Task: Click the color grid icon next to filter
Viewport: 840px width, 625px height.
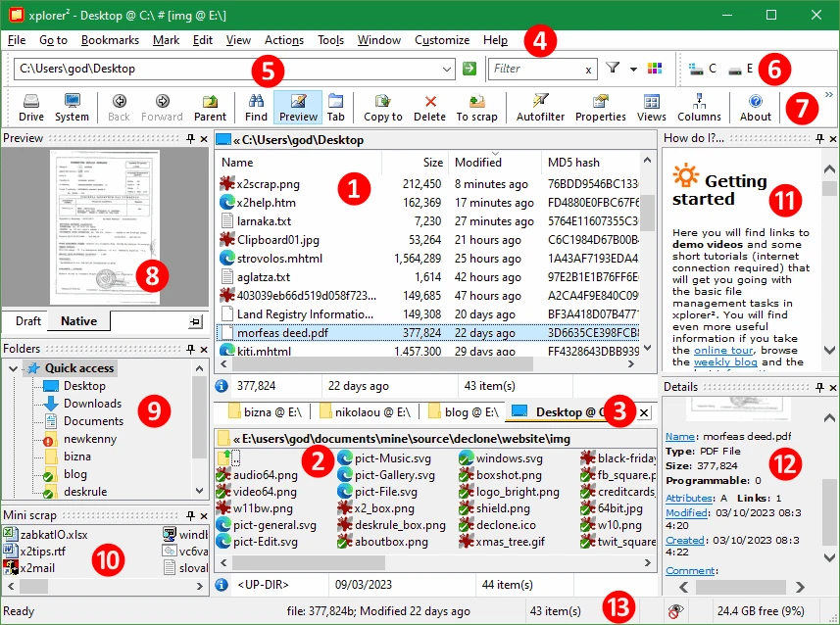Action: (x=655, y=69)
